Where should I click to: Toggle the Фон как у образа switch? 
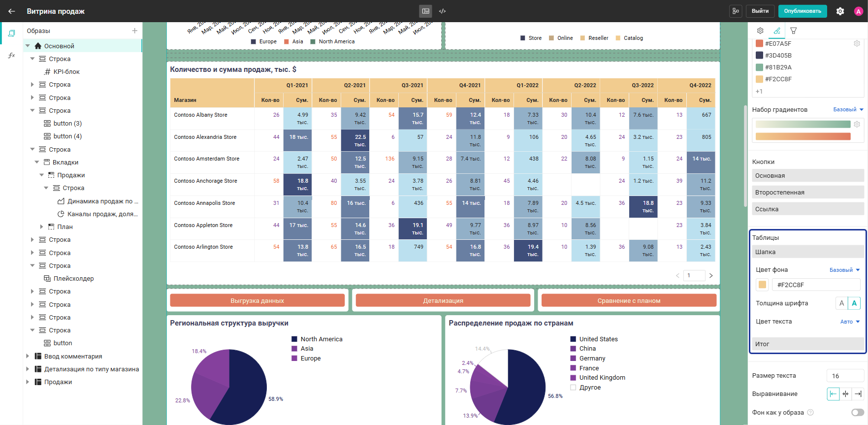(x=858, y=413)
